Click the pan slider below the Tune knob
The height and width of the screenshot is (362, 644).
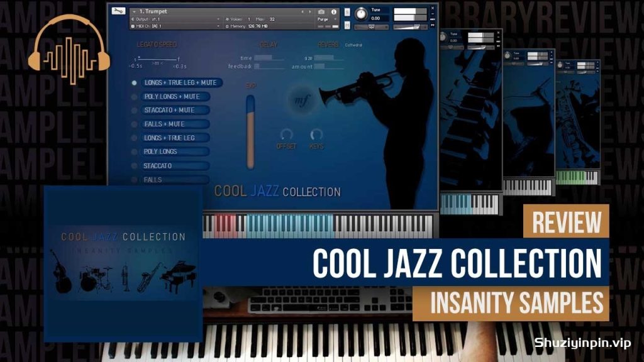coord(371,27)
